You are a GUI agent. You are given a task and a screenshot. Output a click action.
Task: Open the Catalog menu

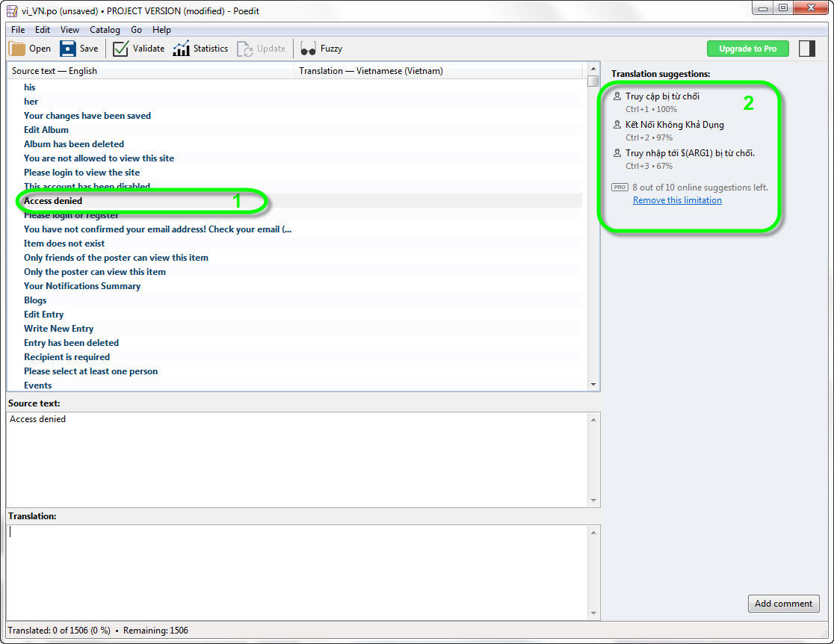click(105, 30)
